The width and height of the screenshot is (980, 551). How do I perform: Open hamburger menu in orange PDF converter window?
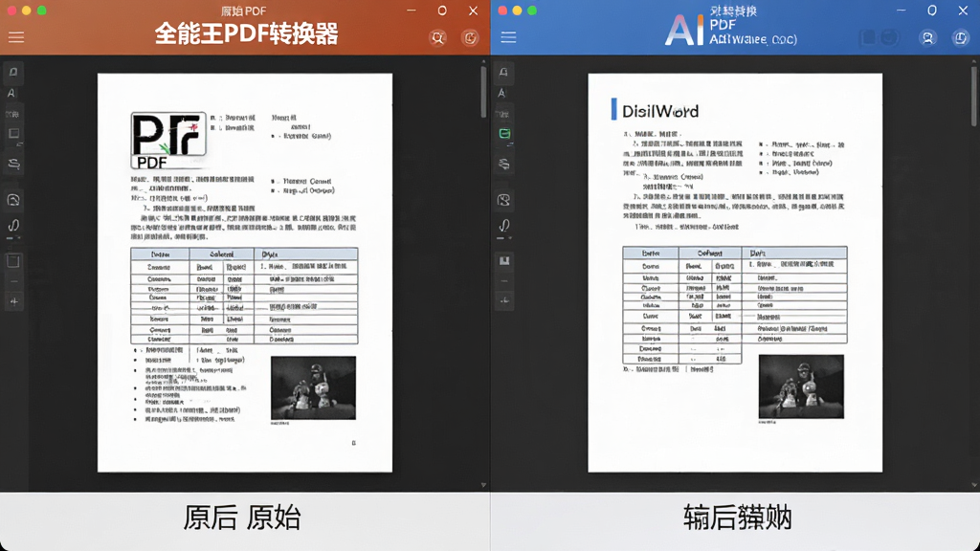click(16, 37)
